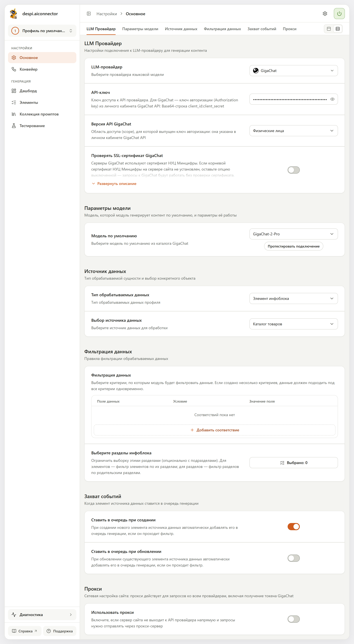Click Протестировать подключение button
354x644 pixels.
(294, 246)
